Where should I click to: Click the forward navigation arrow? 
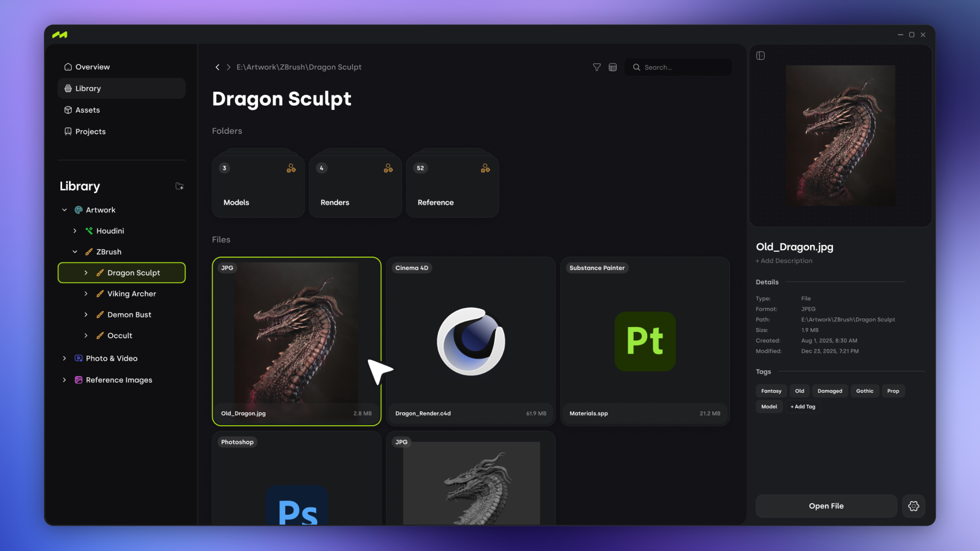(229, 67)
